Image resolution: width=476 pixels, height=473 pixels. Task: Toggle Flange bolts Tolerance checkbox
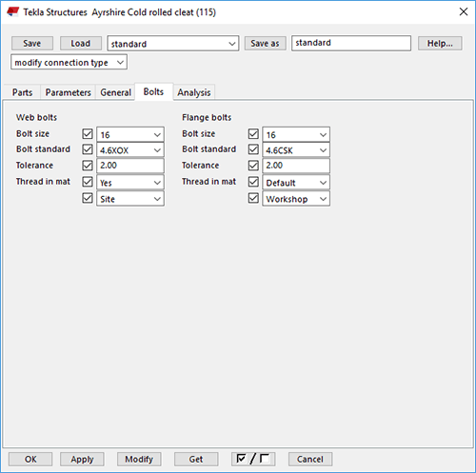[253, 166]
